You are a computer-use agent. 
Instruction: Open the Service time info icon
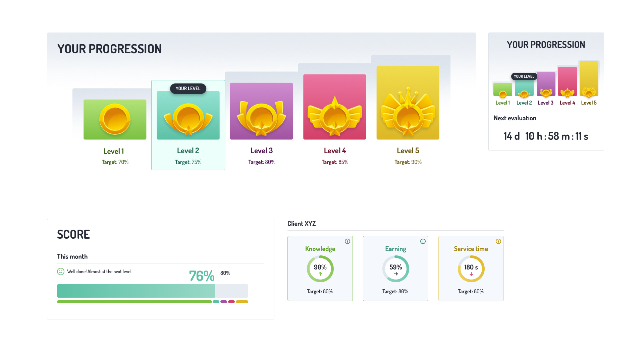click(x=498, y=241)
